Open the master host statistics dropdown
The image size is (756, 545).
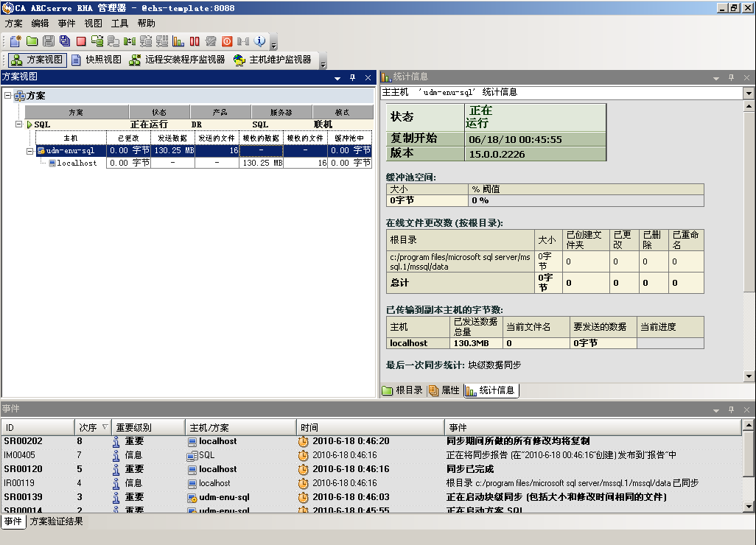pyautogui.click(x=749, y=94)
